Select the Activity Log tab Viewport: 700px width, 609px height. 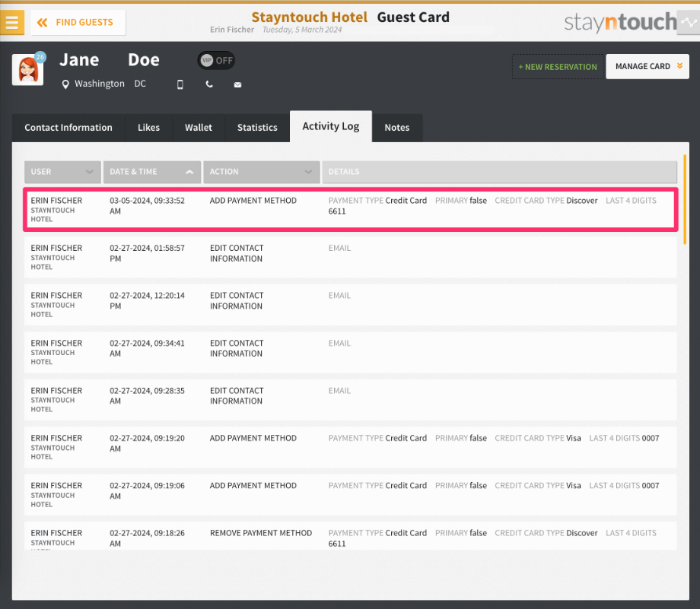(x=331, y=126)
